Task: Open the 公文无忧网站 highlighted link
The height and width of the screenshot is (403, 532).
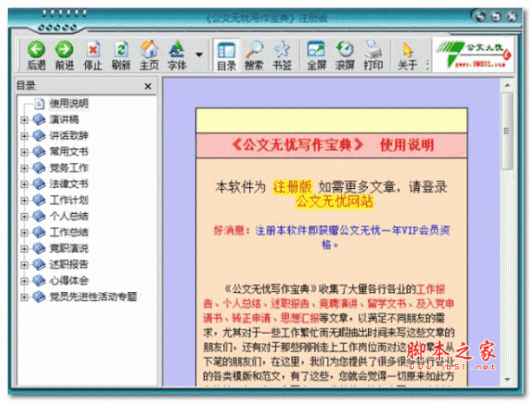Action: 334,201
